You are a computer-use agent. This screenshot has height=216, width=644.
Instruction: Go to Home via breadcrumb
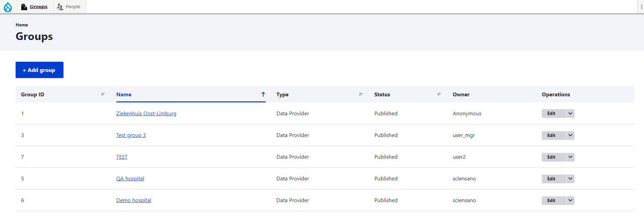pos(22,25)
